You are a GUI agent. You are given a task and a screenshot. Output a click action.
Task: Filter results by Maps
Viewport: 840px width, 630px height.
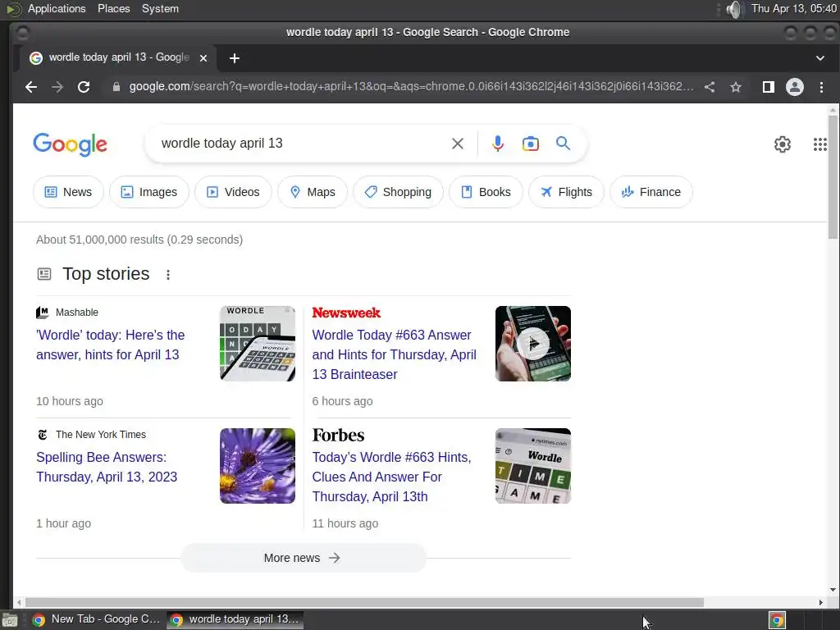(313, 192)
